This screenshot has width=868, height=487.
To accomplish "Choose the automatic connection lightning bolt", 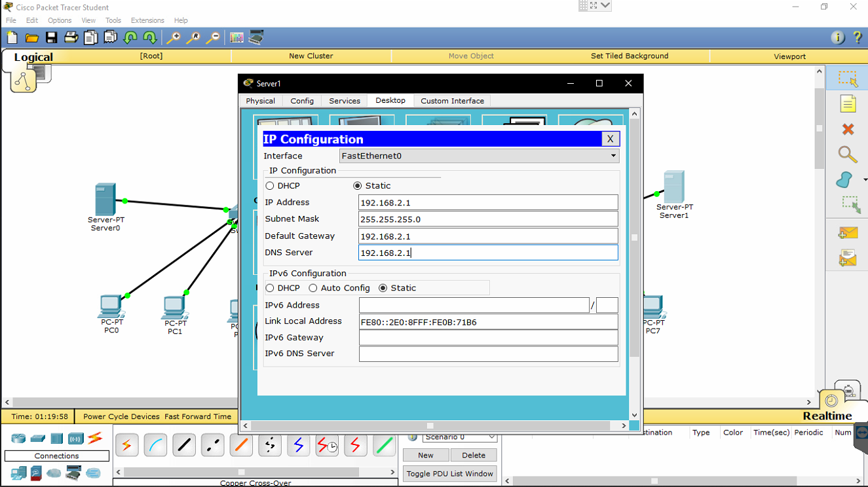I will [x=126, y=445].
